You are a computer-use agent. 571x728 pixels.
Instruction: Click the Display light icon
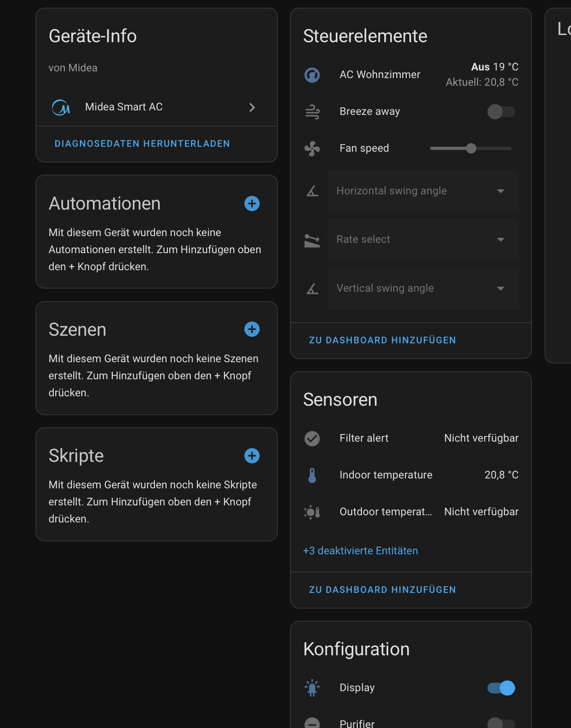tap(312, 688)
